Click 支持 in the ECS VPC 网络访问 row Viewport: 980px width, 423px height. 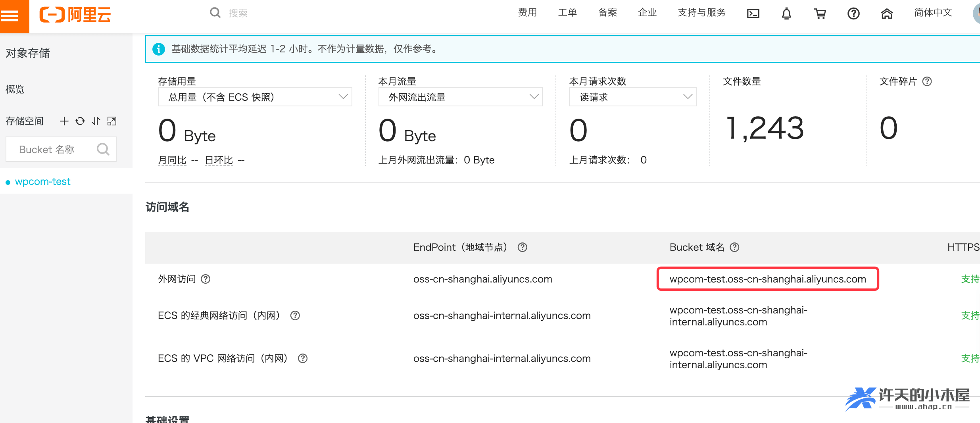[970, 358]
